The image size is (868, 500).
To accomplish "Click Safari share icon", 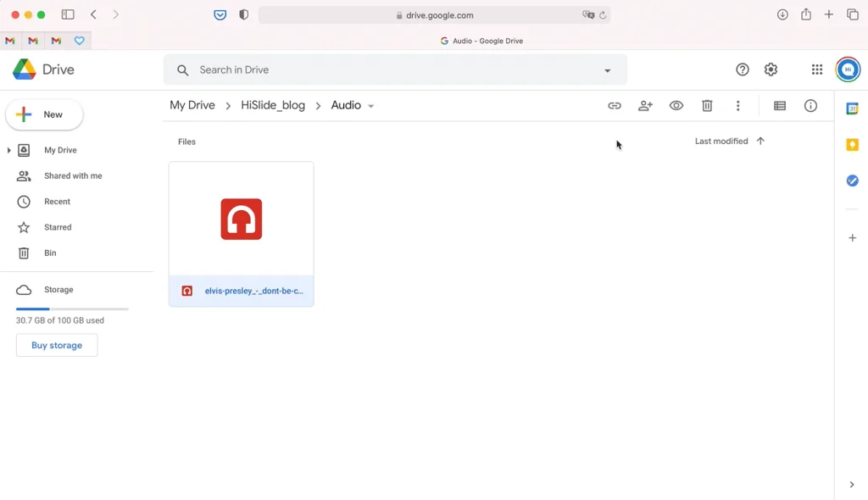I will [x=806, y=14].
